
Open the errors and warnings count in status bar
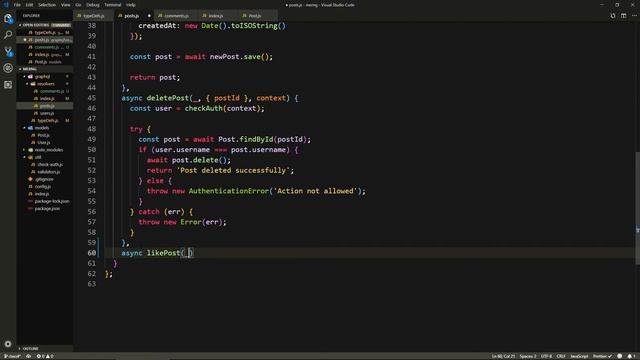click(45, 356)
